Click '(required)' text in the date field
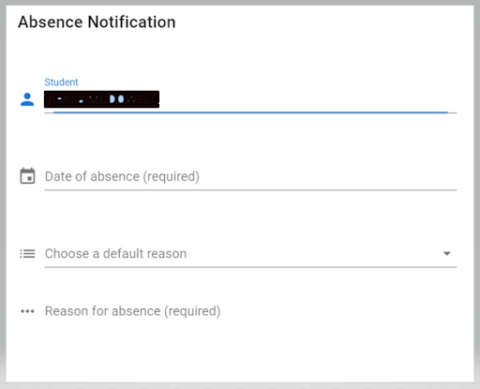Viewport: 480px width, 389px height. click(x=171, y=176)
